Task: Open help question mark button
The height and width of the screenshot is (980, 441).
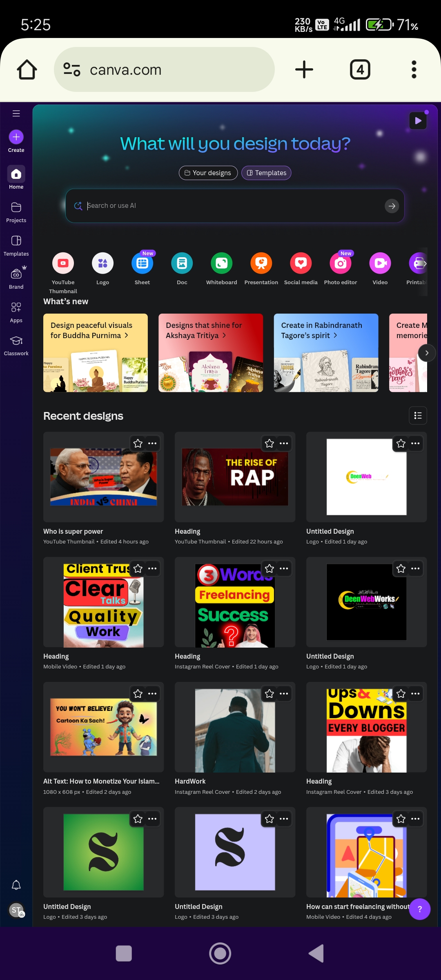Action: click(420, 909)
